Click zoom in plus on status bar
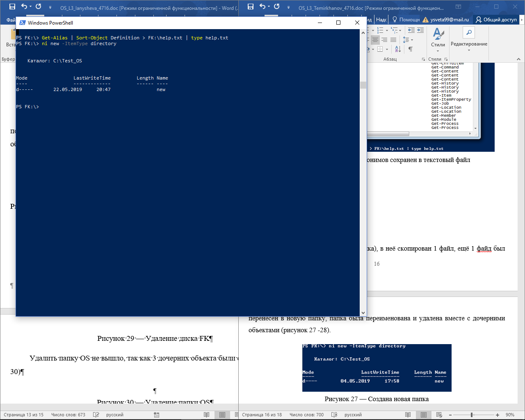The height and width of the screenshot is (420, 525). pos(498,415)
